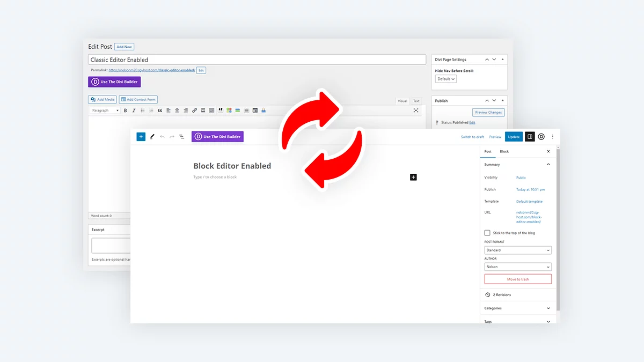644x362 pixels.
Task: Insert link using classic editor chain icon
Action: coord(194,110)
